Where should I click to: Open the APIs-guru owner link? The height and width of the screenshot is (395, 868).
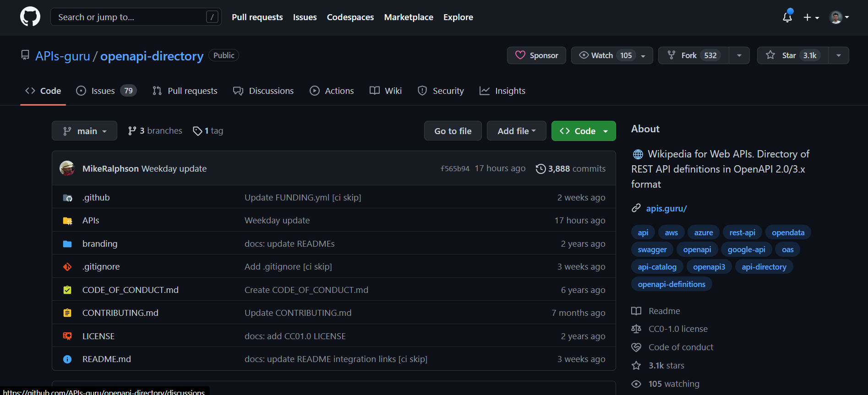point(63,56)
